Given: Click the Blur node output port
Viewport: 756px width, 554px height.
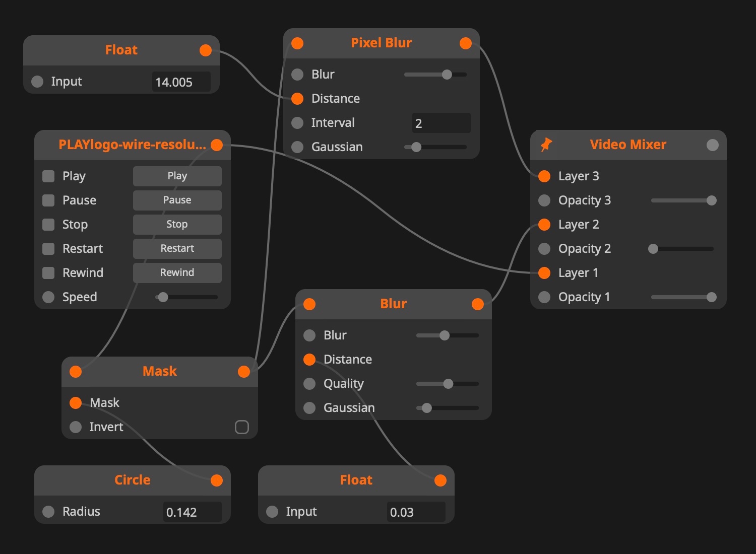Looking at the screenshot, I should point(478,304).
